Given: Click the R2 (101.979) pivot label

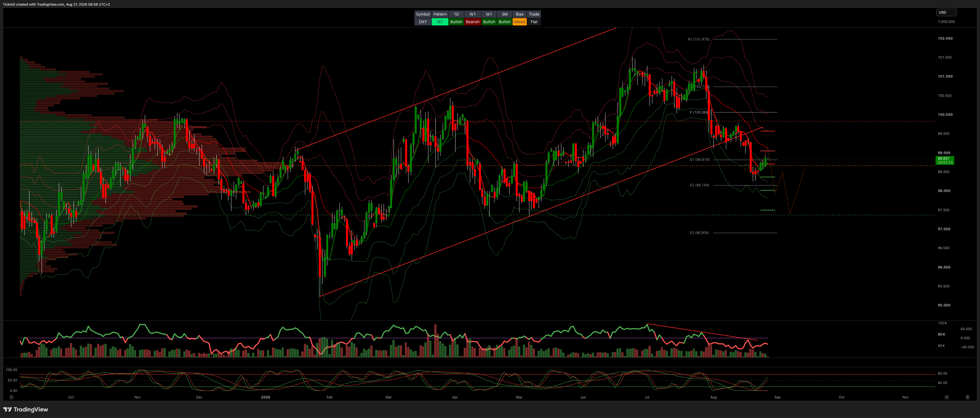Looking at the screenshot, I should (x=699, y=39).
